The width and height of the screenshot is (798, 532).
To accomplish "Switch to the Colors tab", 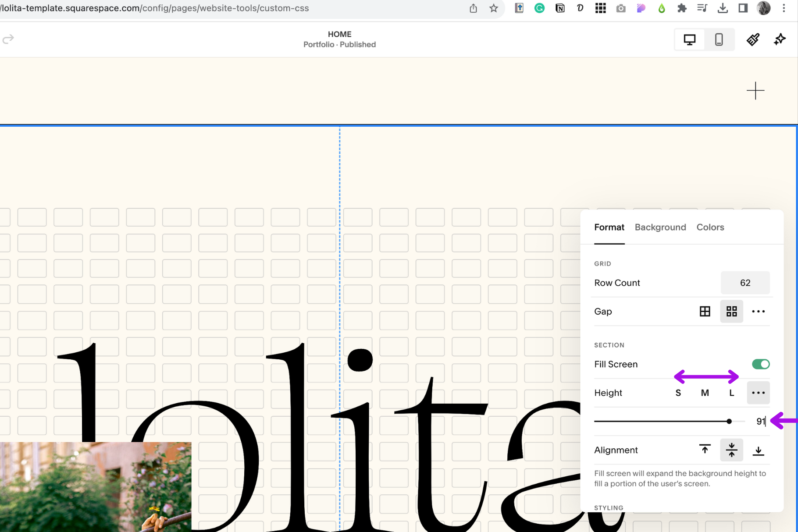I will pyautogui.click(x=710, y=227).
